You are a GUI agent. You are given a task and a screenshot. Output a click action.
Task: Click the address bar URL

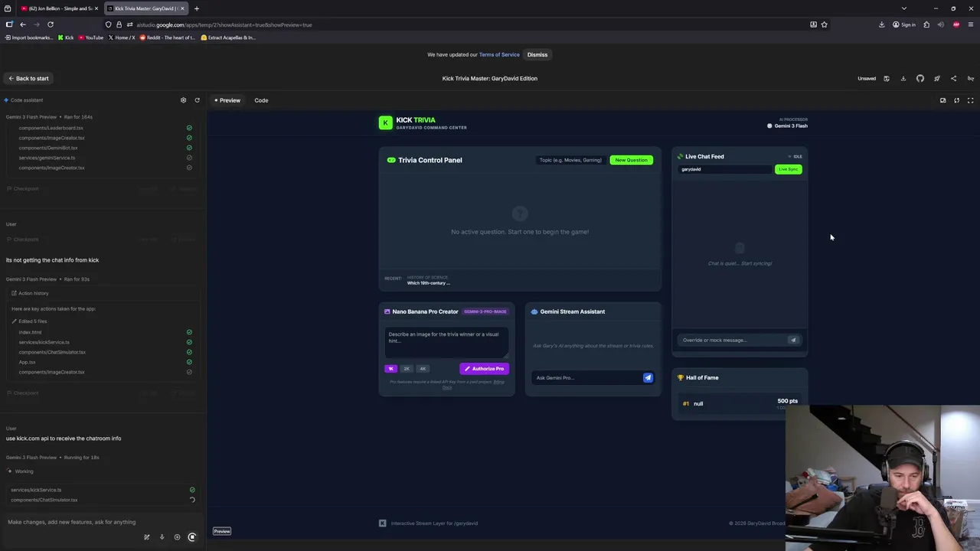point(224,24)
